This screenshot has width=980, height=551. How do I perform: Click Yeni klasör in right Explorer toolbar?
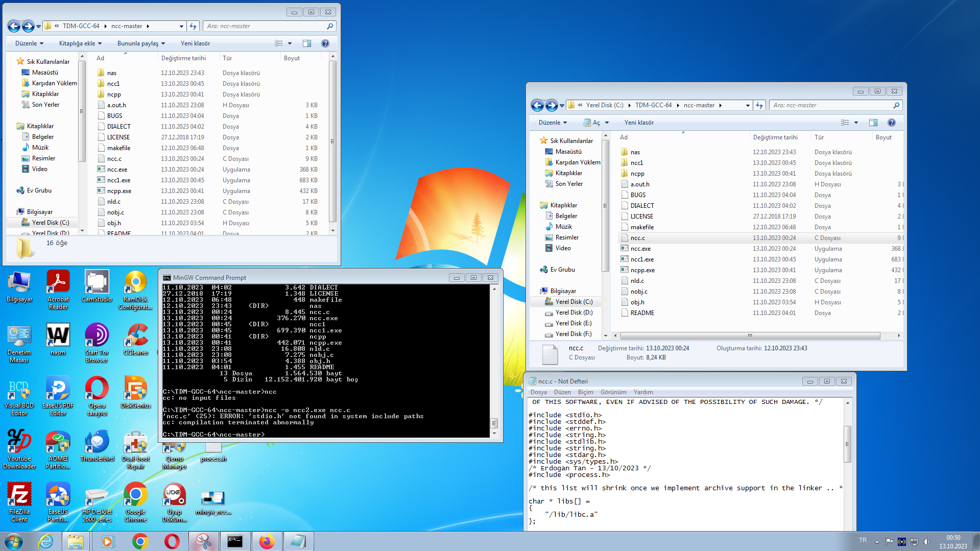coord(638,123)
